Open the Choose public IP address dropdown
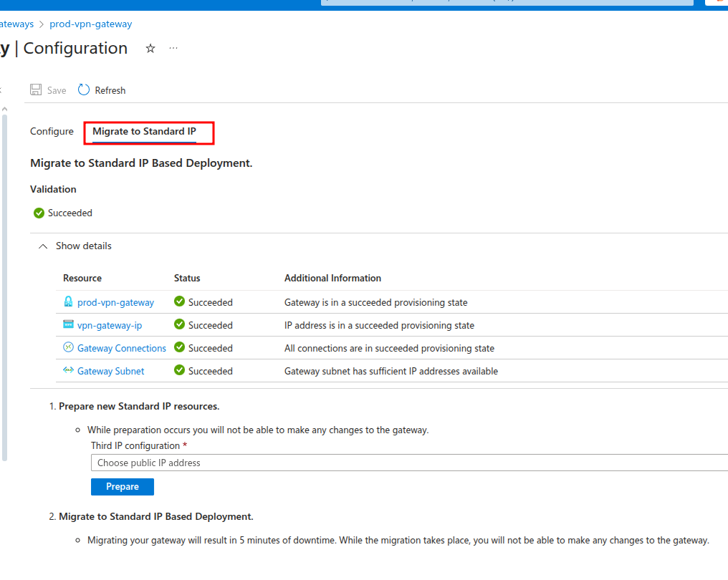Viewport: 728px width, 580px height. tap(409, 463)
